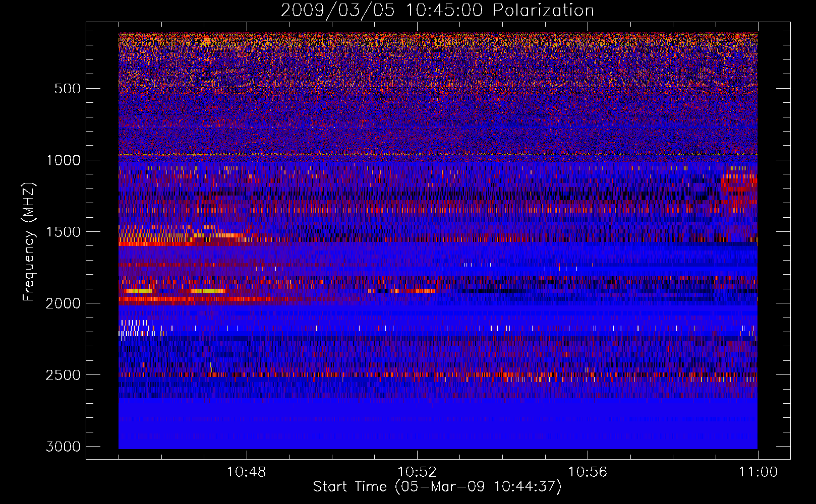This screenshot has height=504, width=816.
Task: Click the plot title "2009/03/05 10:45:00 Polarization"
Action: 437,10
